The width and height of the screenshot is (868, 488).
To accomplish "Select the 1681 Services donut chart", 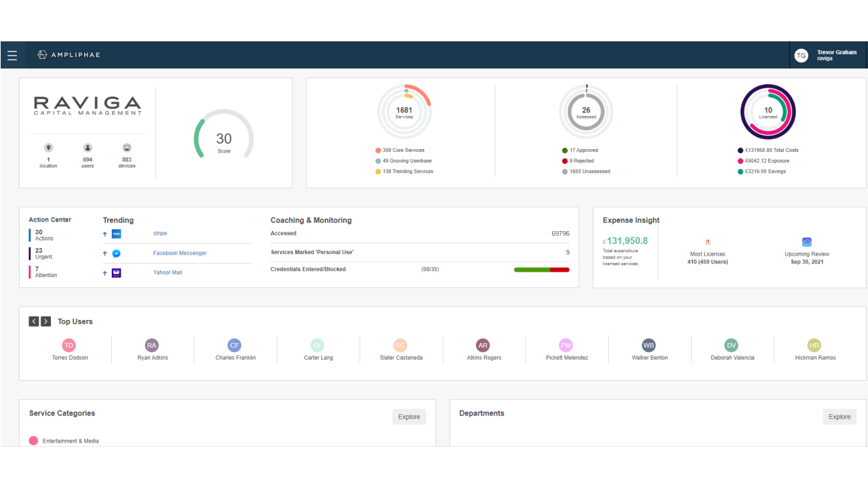I will point(404,112).
